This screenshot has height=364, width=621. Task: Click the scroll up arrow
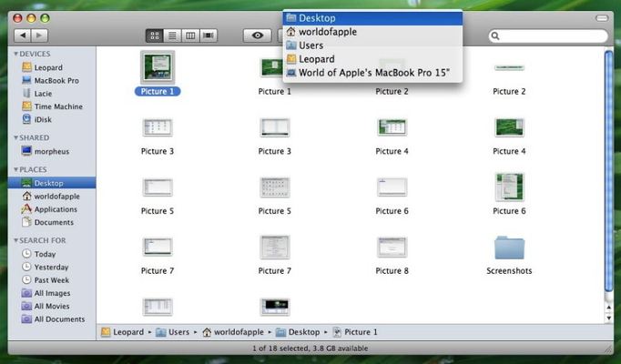coord(609,308)
